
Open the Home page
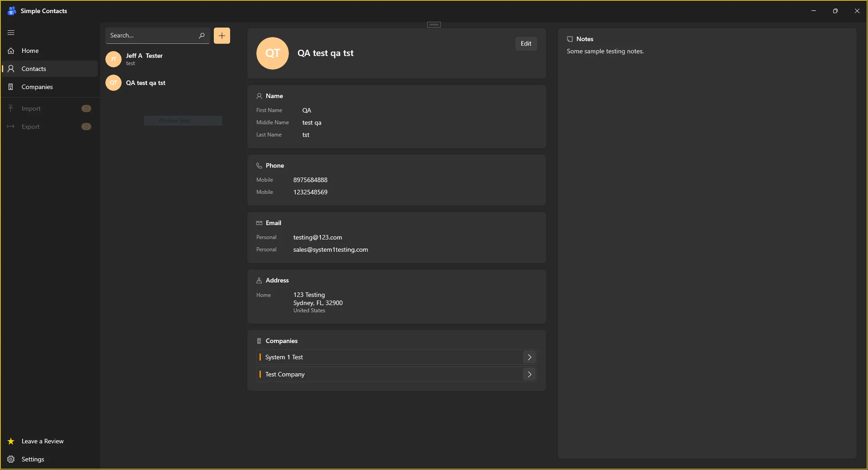(50, 51)
